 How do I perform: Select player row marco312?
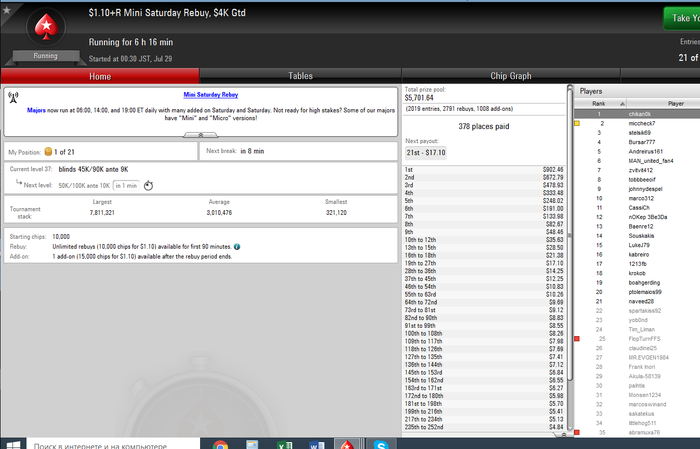tap(637, 198)
